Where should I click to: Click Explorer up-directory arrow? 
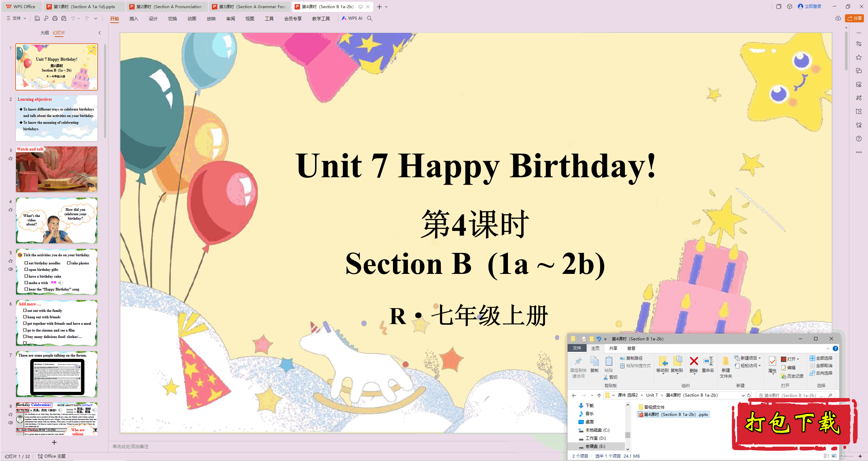point(599,395)
